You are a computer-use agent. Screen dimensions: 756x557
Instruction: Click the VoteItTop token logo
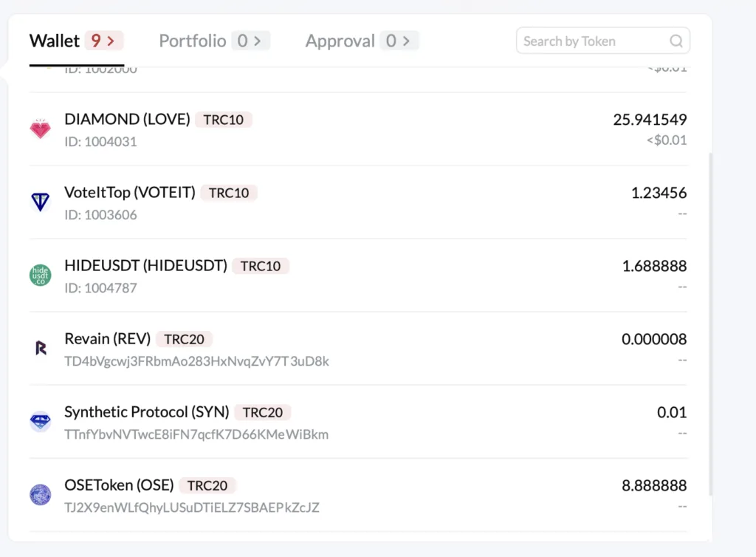pyautogui.click(x=41, y=202)
